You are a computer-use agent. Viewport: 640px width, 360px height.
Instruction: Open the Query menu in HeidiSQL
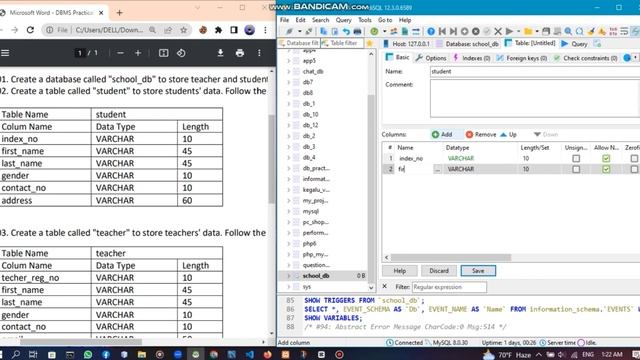click(x=343, y=20)
